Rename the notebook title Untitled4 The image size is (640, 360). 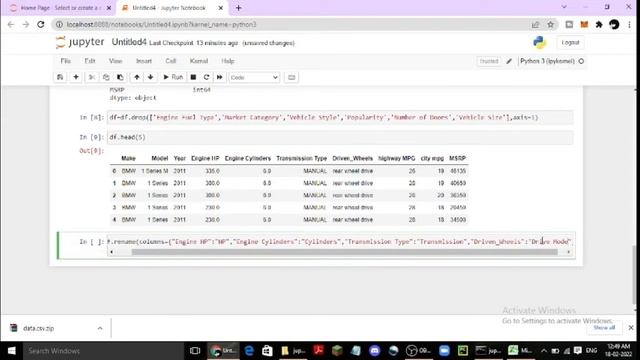coord(129,42)
